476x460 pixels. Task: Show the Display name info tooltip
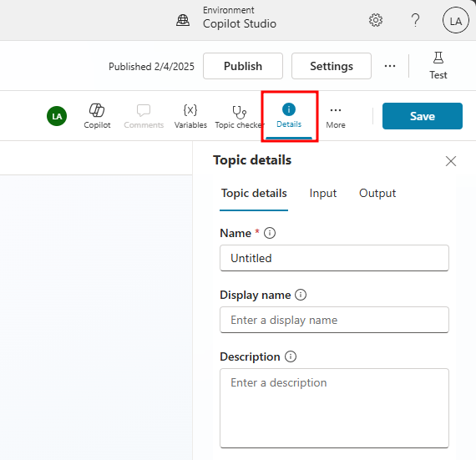(301, 295)
